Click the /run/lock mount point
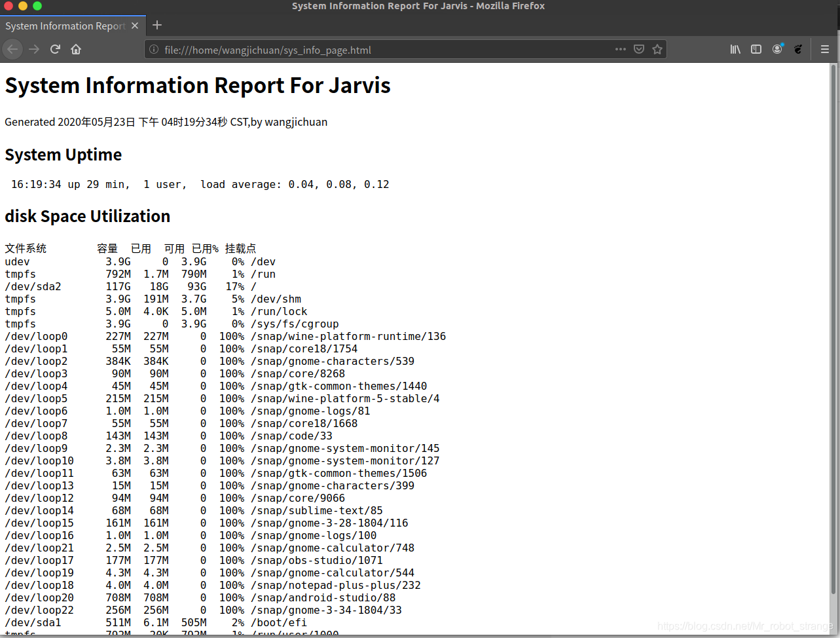 [x=279, y=312]
